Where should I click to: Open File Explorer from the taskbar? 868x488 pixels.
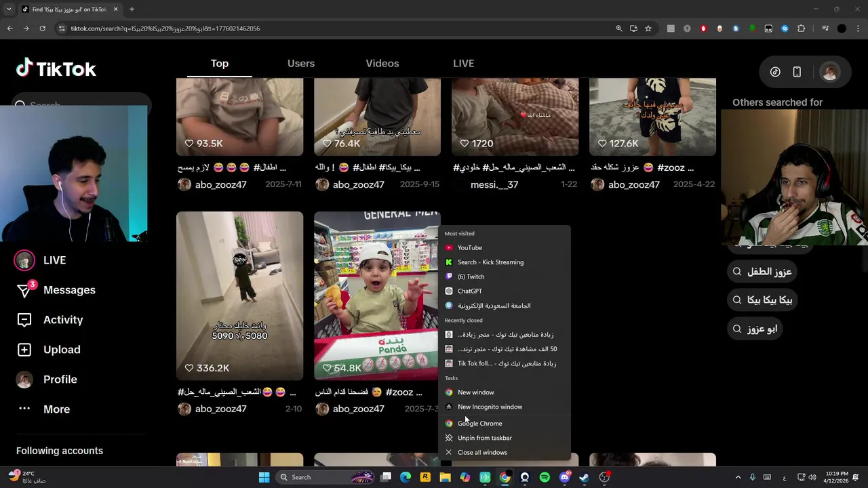click(x=445, y=477)
